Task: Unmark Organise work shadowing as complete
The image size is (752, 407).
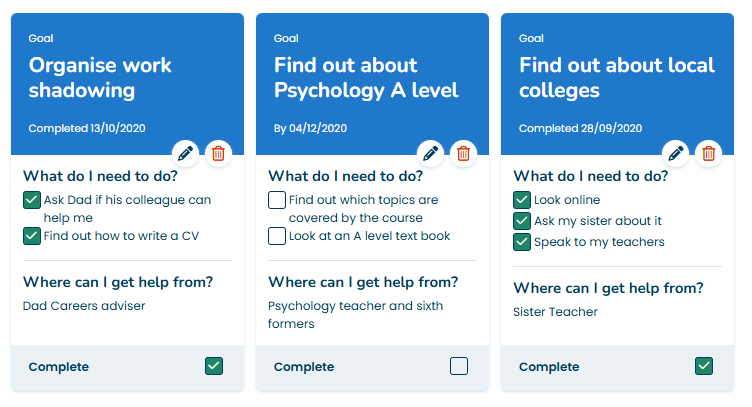Action: (x=214, y=366)
